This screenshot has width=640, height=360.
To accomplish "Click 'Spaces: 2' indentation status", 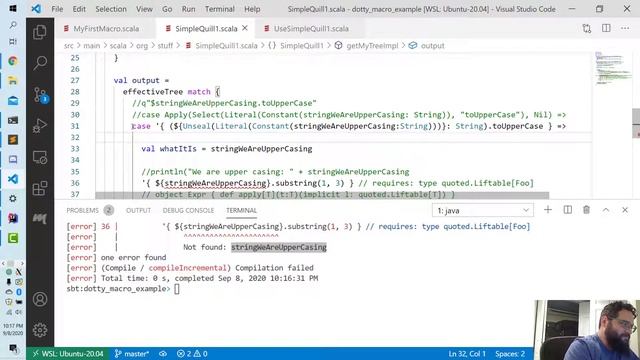I will 510,353.
